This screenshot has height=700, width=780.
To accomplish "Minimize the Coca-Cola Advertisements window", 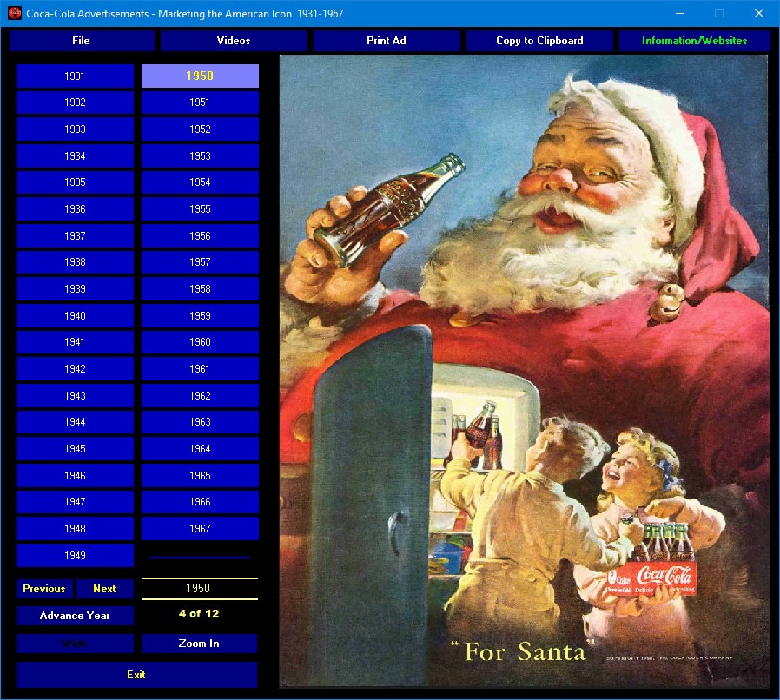I will tap(680, 13).
